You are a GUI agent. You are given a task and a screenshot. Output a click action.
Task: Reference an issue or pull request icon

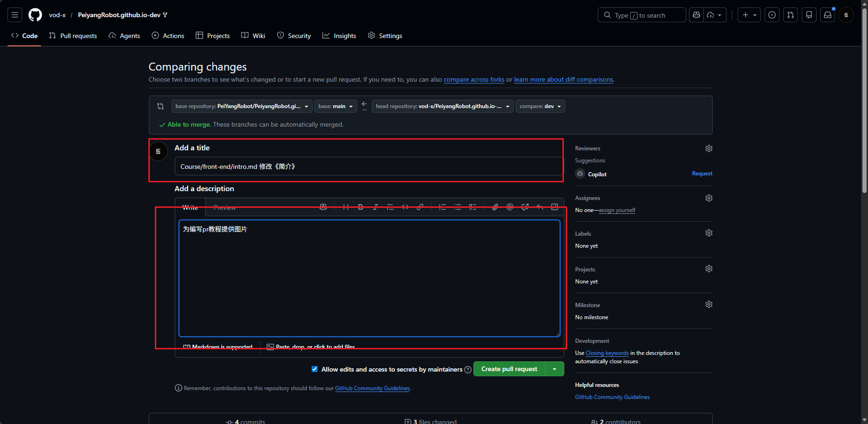pyautogui.click(x=525, y=207)
